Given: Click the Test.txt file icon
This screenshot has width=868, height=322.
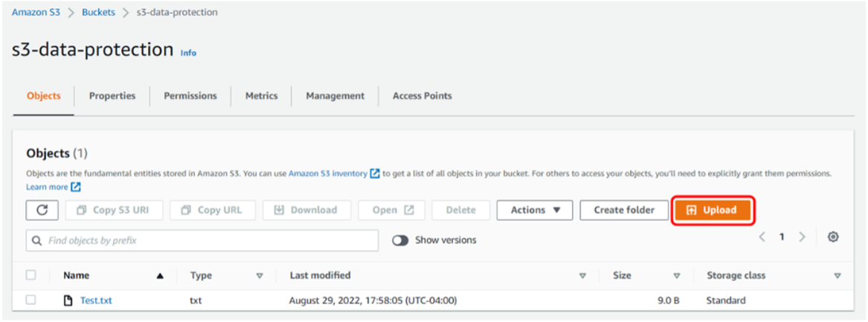Looking at the screenshot, I should pyautogui.click(x=68, y=300).
